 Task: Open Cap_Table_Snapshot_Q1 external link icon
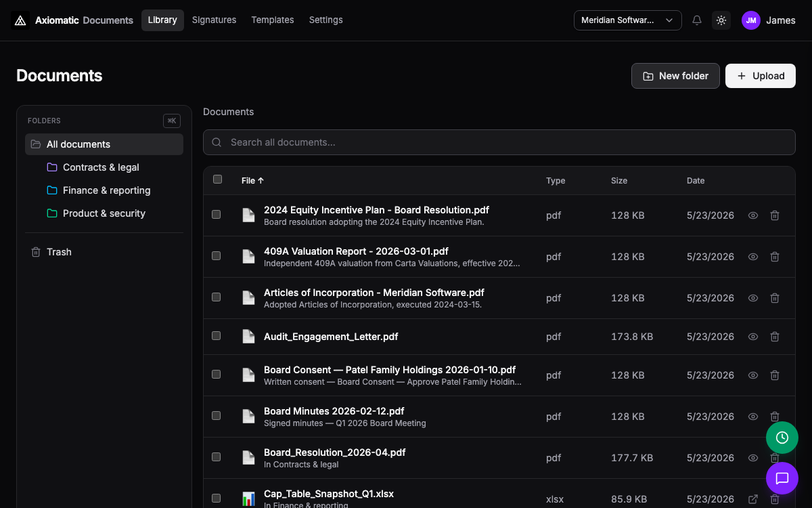tap(753, 499)
